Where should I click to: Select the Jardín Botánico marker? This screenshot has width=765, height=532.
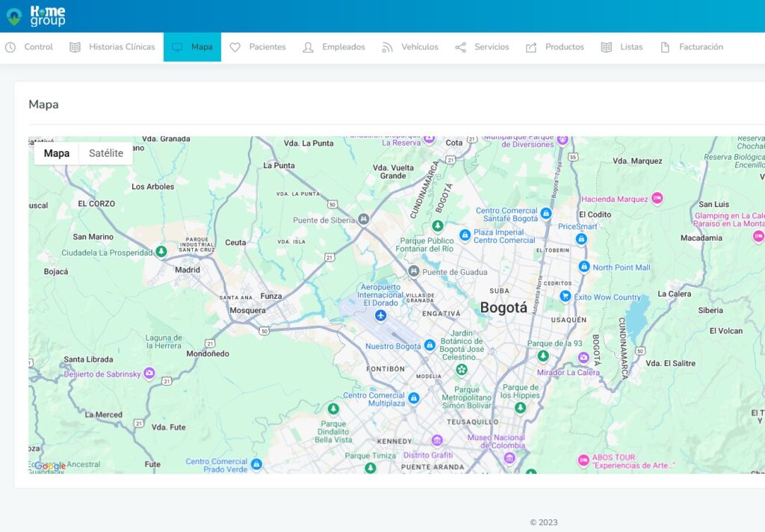pos(462,369)
